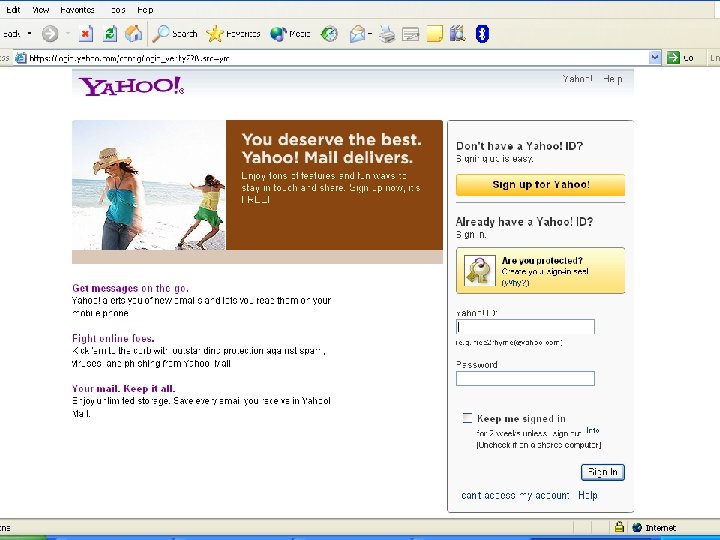Open the Media pane button
Image resolution: width=720 pixels, height=540 pixels.
[290, 34]
